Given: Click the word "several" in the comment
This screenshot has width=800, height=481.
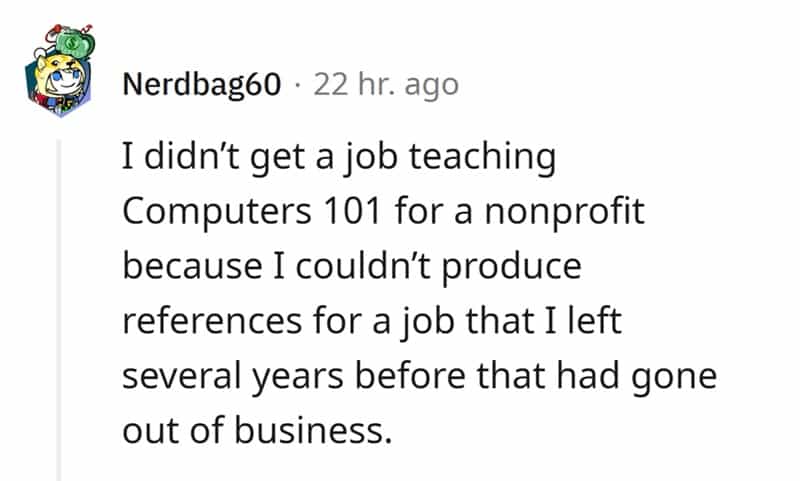Looking at the screenshot, I should (x=180, y=377).
